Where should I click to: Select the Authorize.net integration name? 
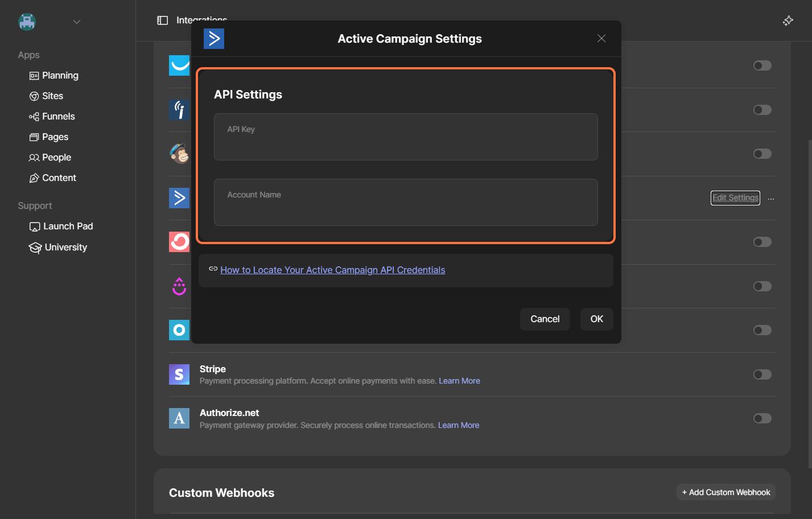pos(229,413)
